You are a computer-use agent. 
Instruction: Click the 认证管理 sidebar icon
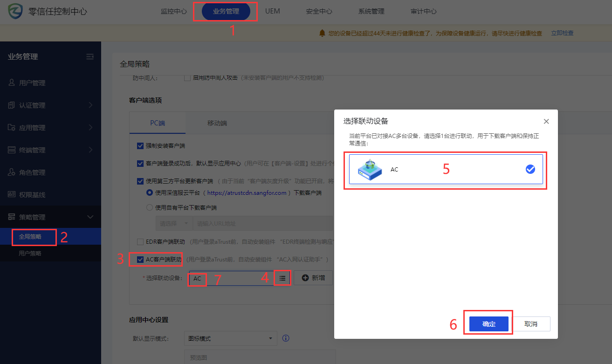[12, 105]
